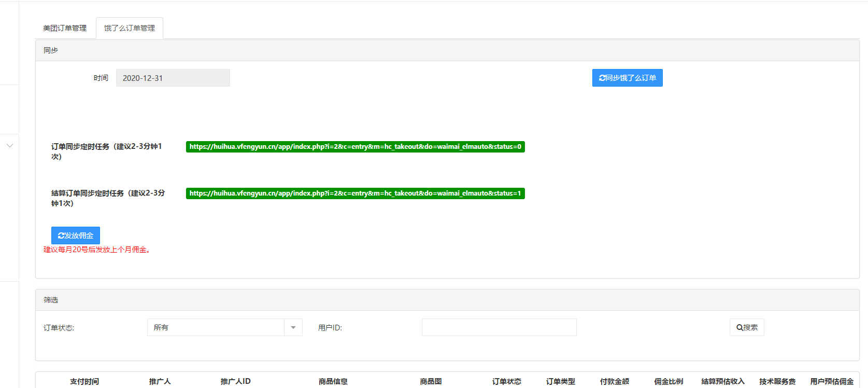Focus the 用户ID input field

(x=499, y=327)
